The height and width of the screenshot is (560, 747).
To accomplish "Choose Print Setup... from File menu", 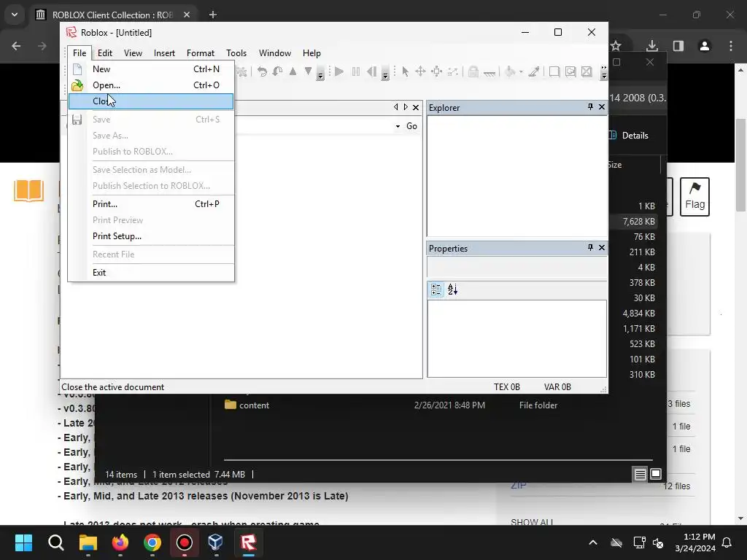I will click(151, 236).
